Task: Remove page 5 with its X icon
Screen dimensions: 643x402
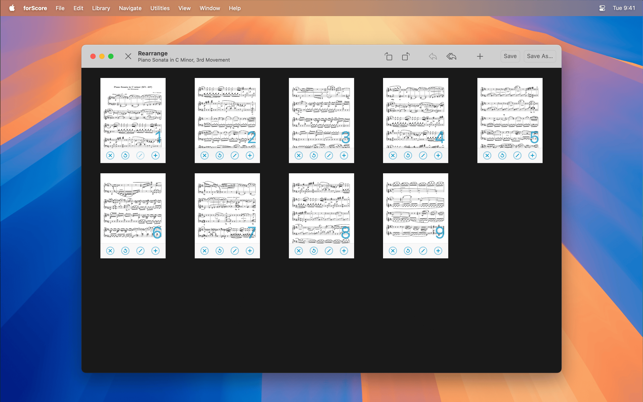Action: 487,155
